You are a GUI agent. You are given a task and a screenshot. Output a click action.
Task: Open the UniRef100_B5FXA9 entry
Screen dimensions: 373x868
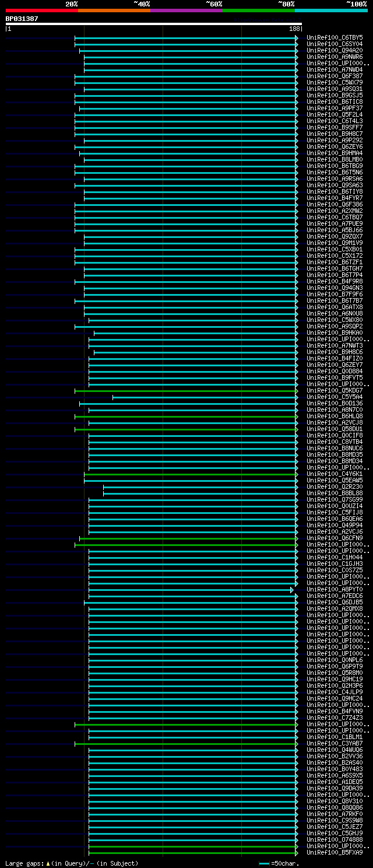coord(335,853)
